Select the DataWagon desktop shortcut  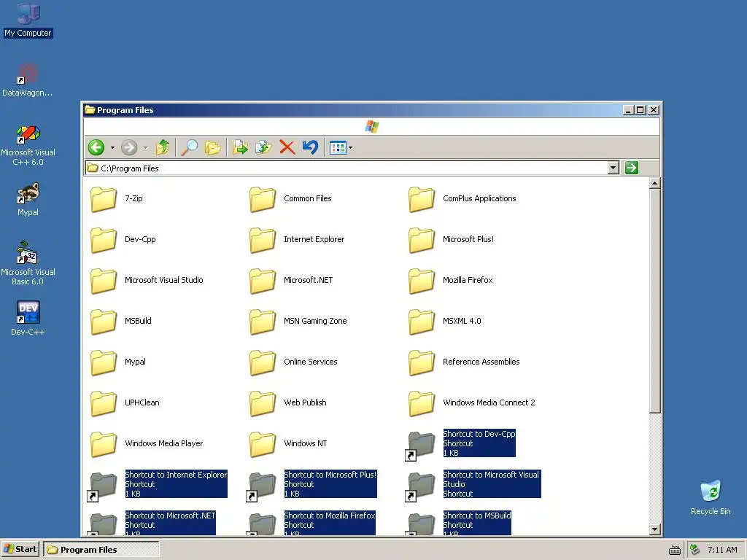(27, 80)
